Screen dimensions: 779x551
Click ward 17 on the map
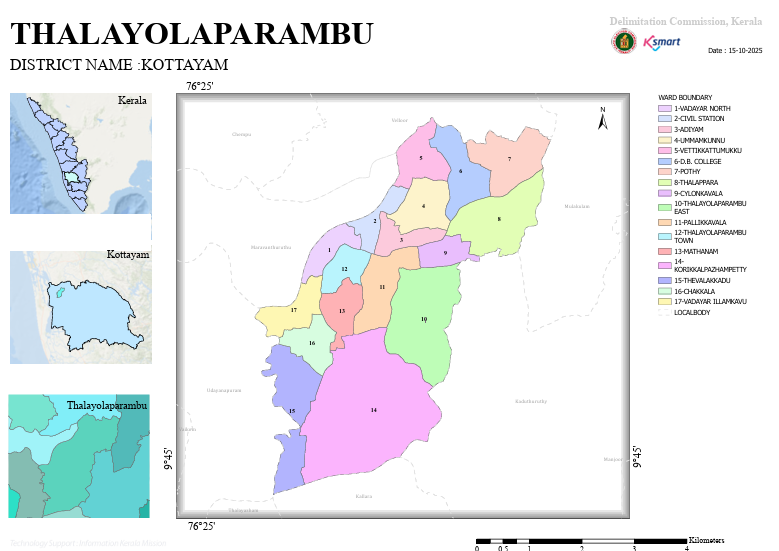(x=293, y=310)
